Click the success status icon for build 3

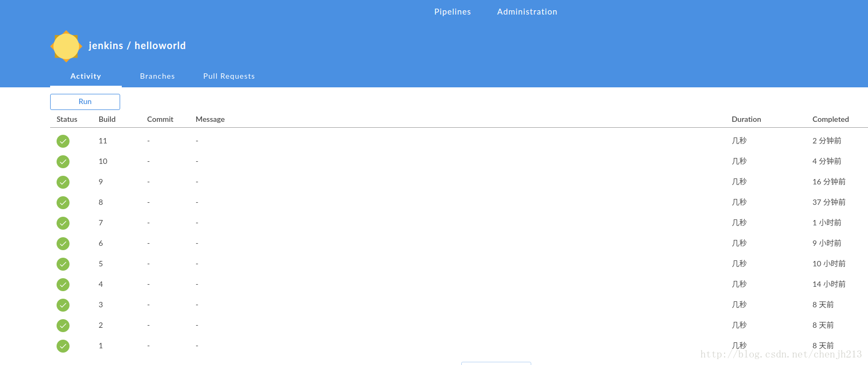63,305
